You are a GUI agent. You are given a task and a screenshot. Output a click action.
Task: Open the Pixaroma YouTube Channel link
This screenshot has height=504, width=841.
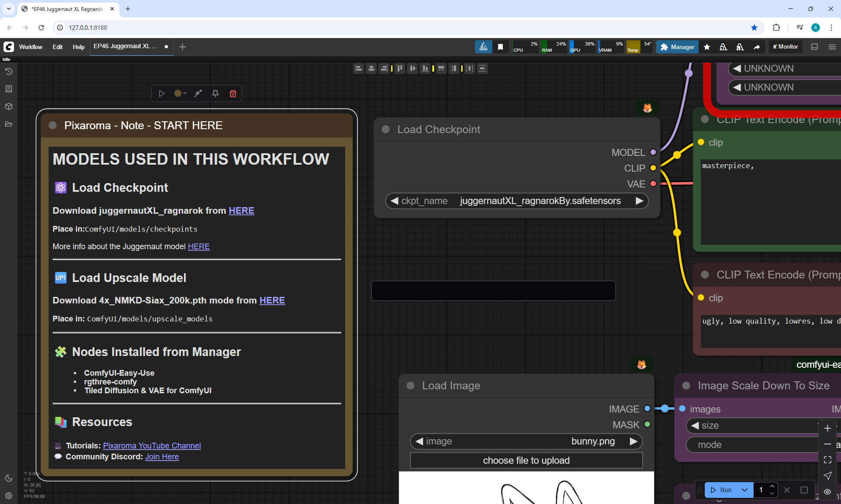[x=152, y=446]
